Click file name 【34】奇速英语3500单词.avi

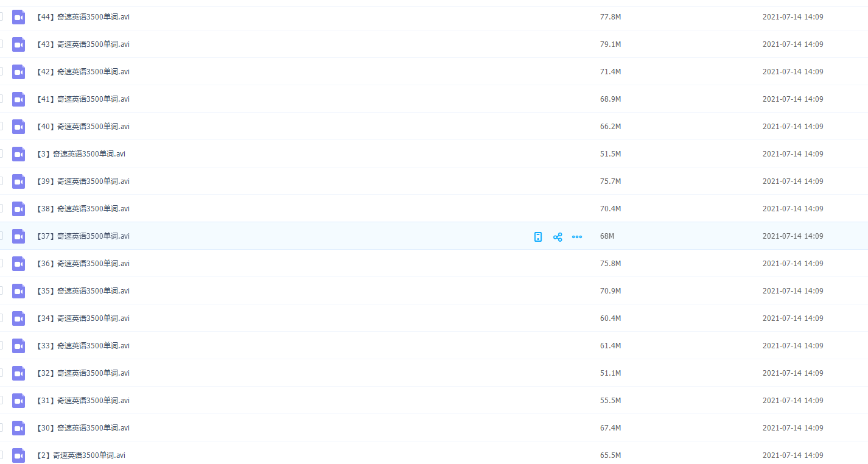[83, 318]
